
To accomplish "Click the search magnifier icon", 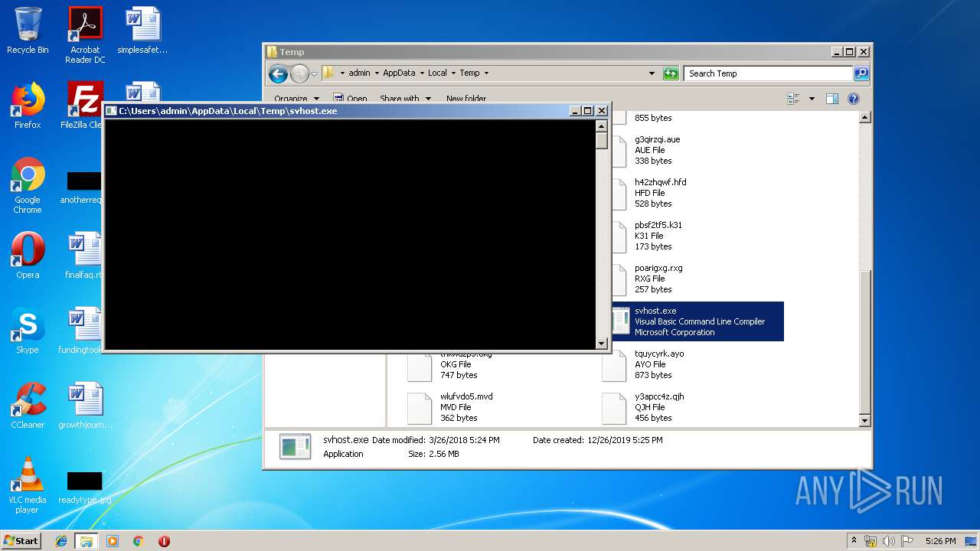I will point(861,73).
